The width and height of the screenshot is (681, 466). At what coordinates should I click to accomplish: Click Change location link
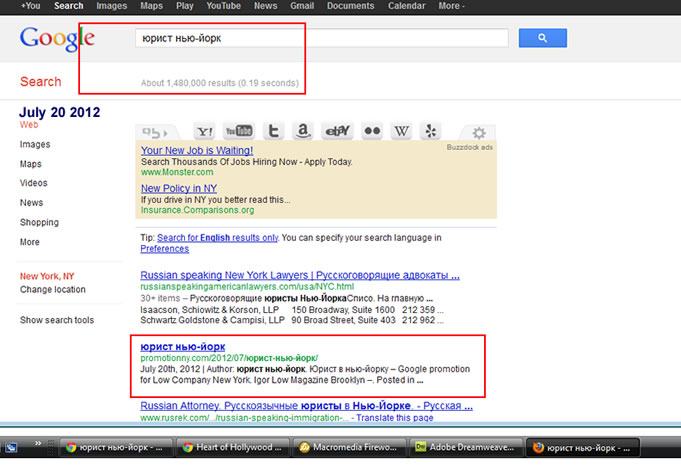pyautogui.click(x=53, y=289)
